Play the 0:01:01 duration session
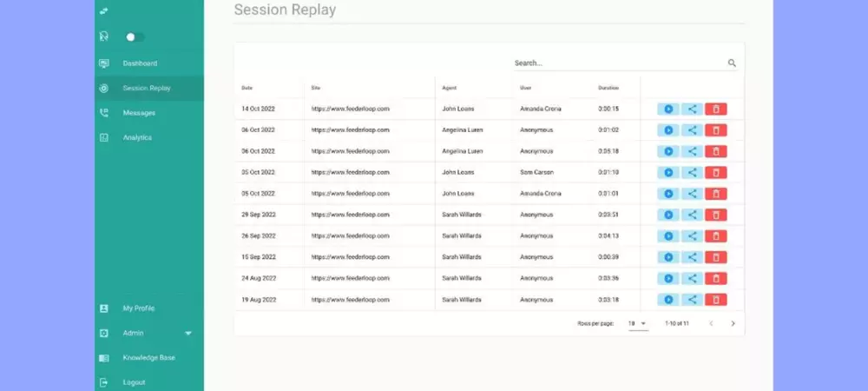This screenshot has width=868, height=391. pos(668,194)
